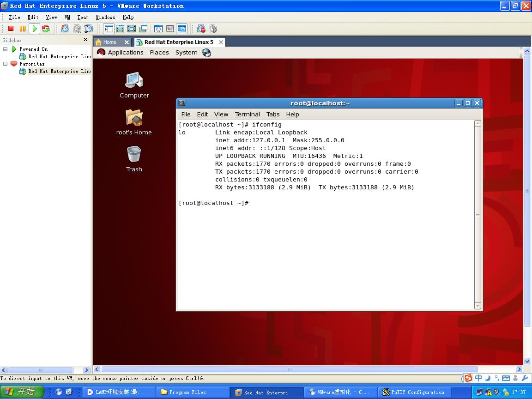Select Red Hat VM under Powered On
Screen dimensions: 532x399
[x=55, y=57]
